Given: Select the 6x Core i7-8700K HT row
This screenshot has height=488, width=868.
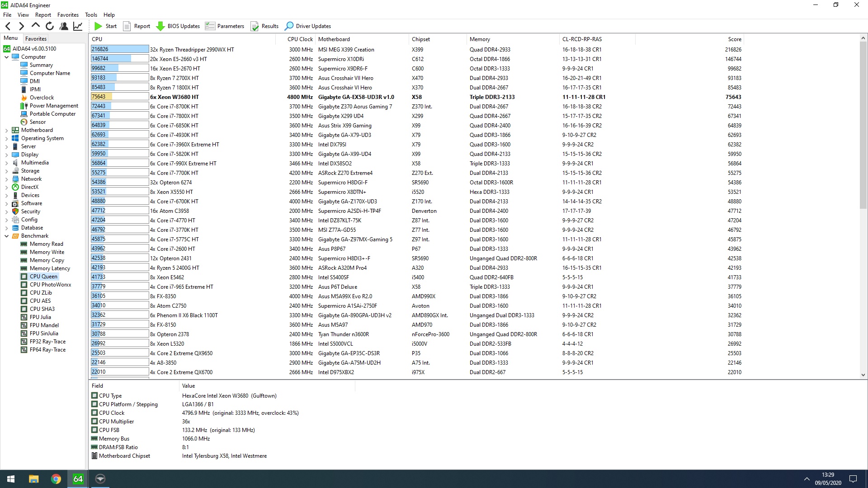Looking at the screenshot, I should point(416,106).
